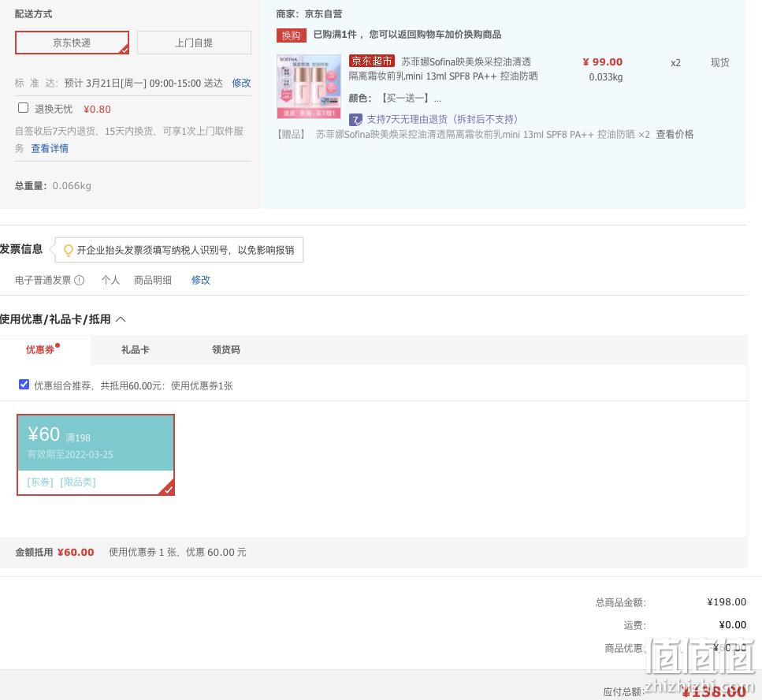Switch to the 领货码 tab
The height and width of the screenshot is (700, 762).
point(226,349)
